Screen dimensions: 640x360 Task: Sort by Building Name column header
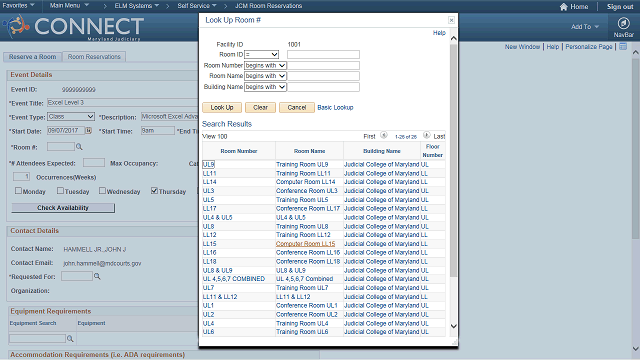pyautogui.click(x=382, y=151)
